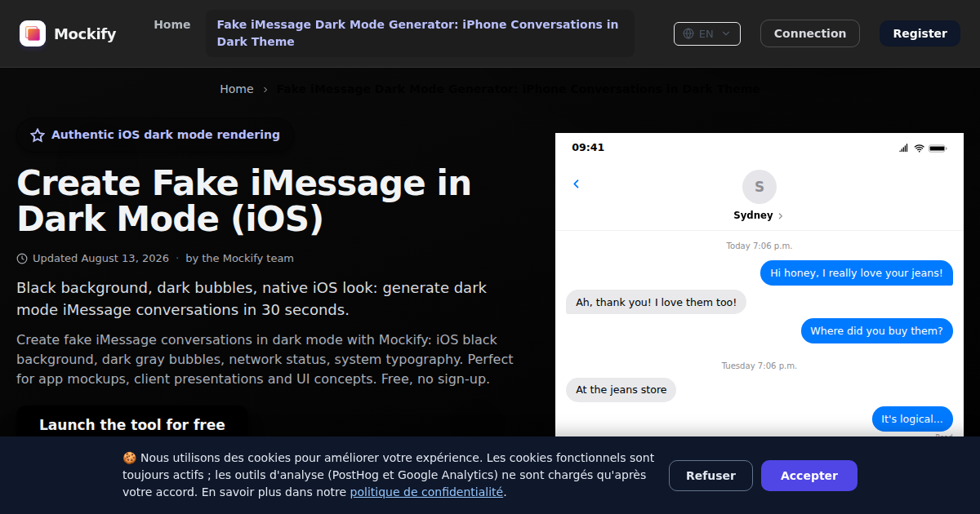Click the Updated August 13, 2026 text
The height and width of the screenshot is (514, 980).
pos(100,259)
